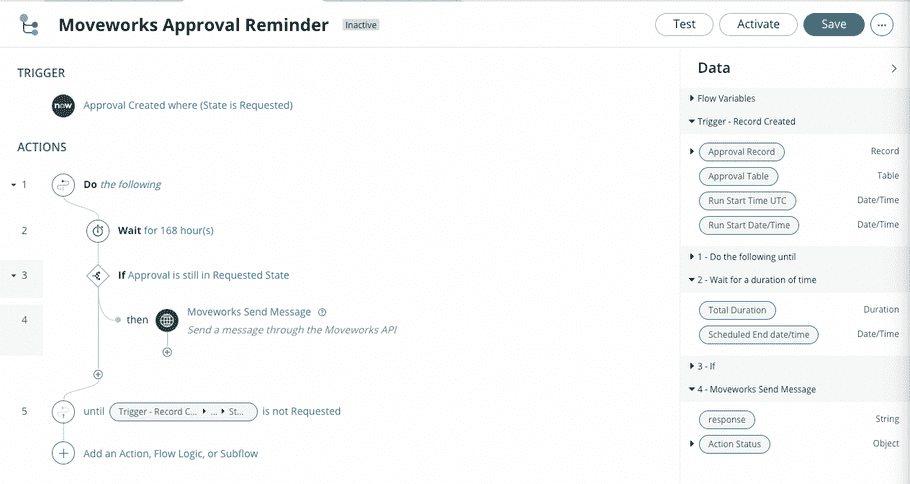Viewport: 910px width, 484px height.
Task: Click the flow designer icon beside the title
Action: point(28,25)
